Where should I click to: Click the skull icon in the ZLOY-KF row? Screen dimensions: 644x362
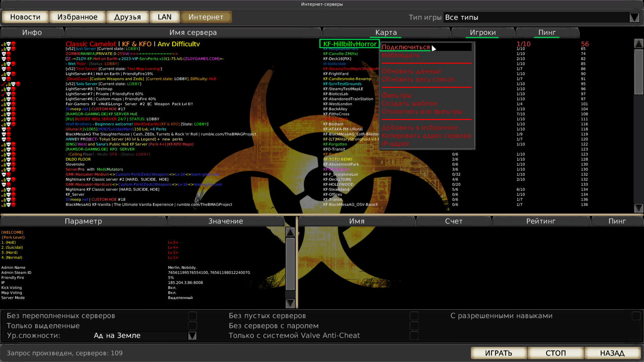(x=9, y=59)
